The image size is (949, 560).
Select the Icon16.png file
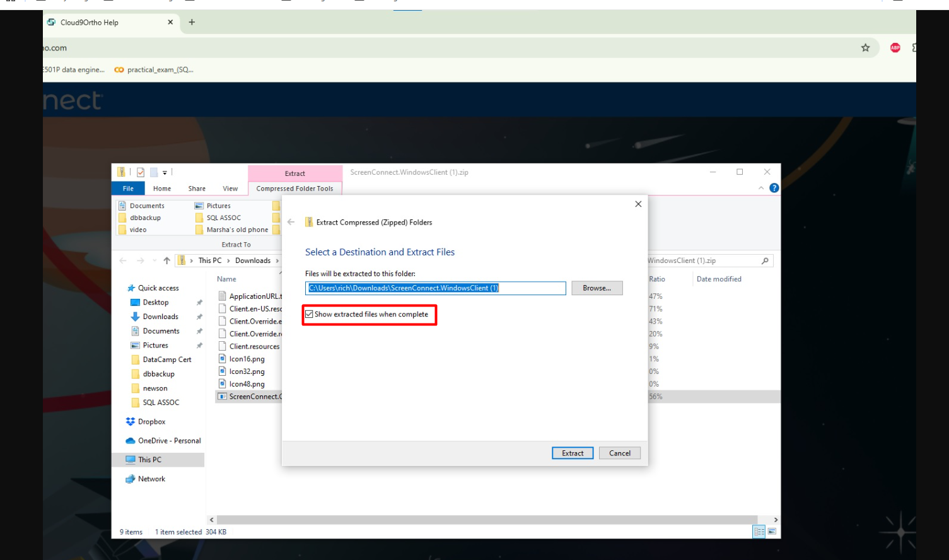point(247,359)
